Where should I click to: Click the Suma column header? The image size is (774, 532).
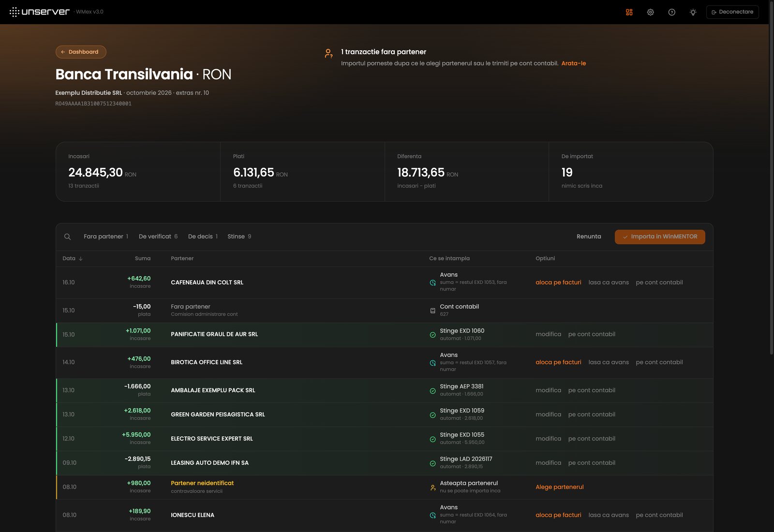coord(143,258)
